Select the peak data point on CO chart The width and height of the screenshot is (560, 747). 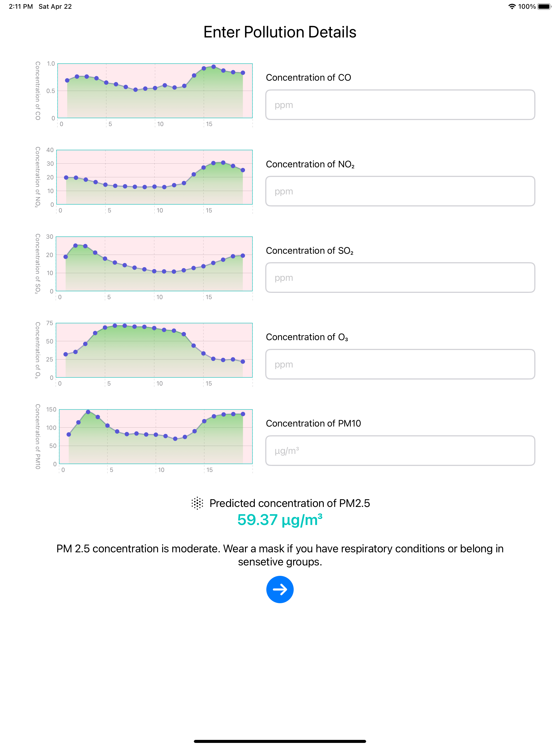click(214, 67)
